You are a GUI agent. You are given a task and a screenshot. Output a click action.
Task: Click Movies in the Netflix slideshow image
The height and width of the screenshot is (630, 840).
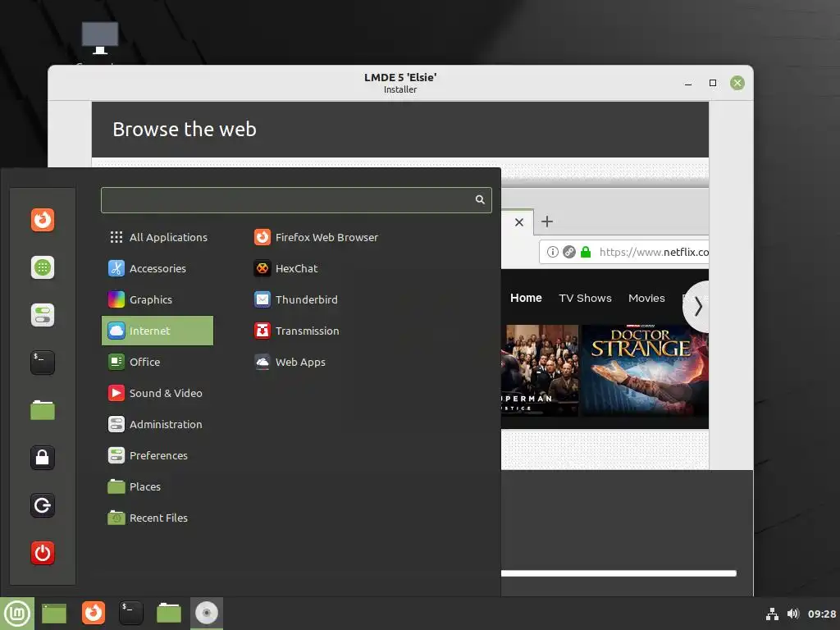click(x=646, y=298)
